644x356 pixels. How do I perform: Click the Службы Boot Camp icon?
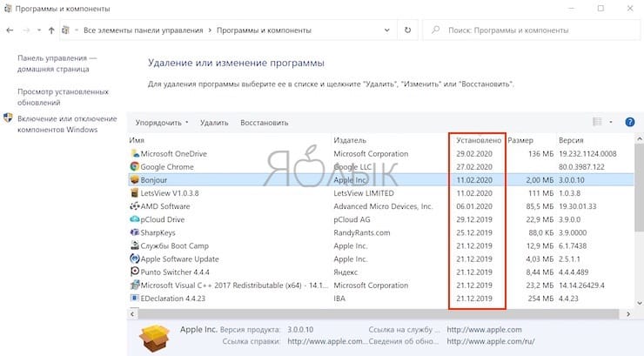tap(134, 245)
